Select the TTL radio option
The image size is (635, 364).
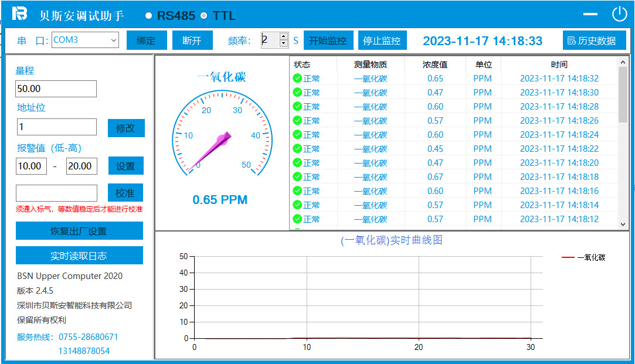(204, 16)
